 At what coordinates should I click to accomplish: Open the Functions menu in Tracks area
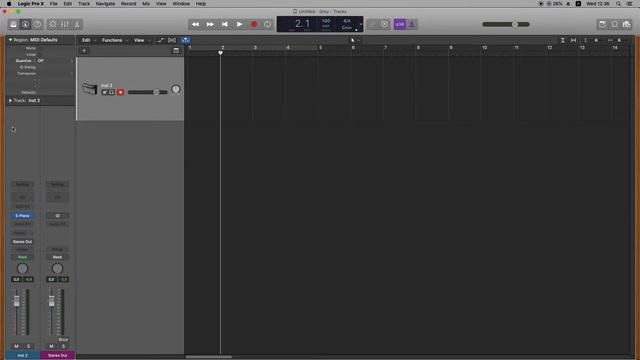click(112, 40)
